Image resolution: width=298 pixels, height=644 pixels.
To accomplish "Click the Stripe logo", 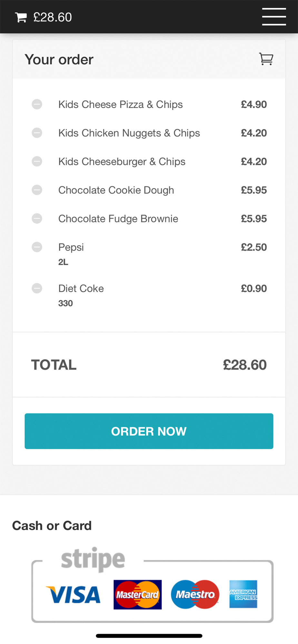I will [93, 559].
